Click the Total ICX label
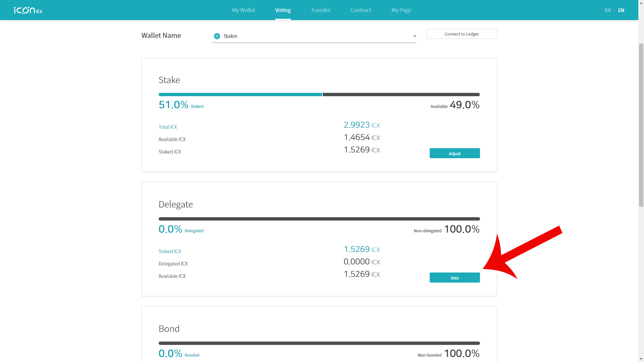The width and height of the screenshot is (644, 362). point(168,127)
